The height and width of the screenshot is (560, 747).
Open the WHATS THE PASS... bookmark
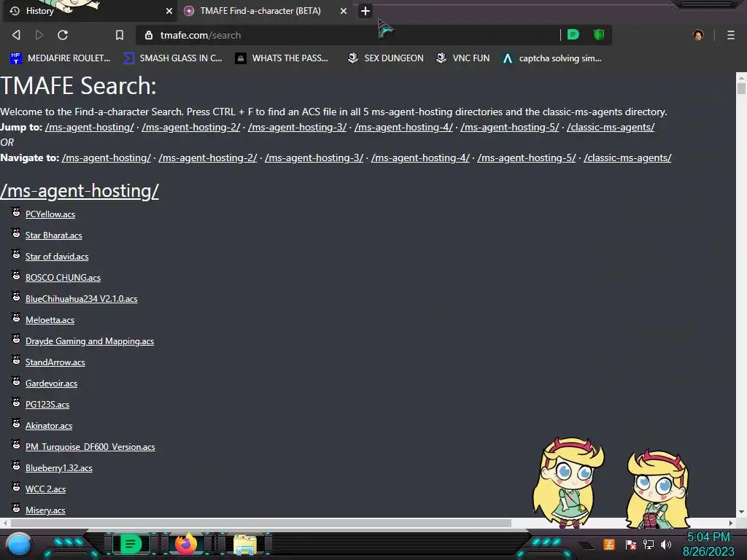click(282, 58)
